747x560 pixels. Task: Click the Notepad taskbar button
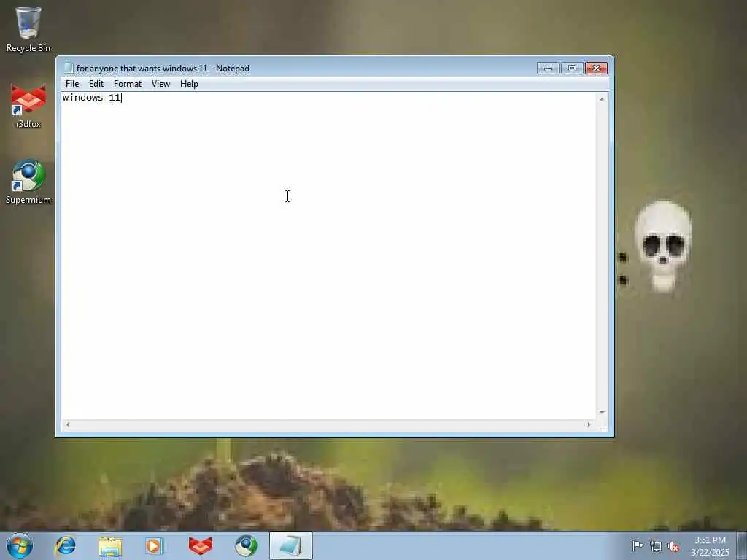[290, 545]
